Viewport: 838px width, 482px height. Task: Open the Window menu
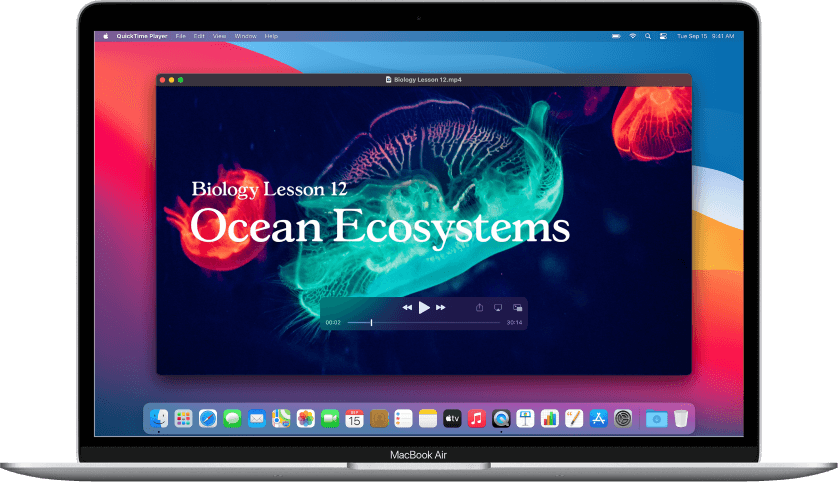pyautogui.click(x=245, y=36)
